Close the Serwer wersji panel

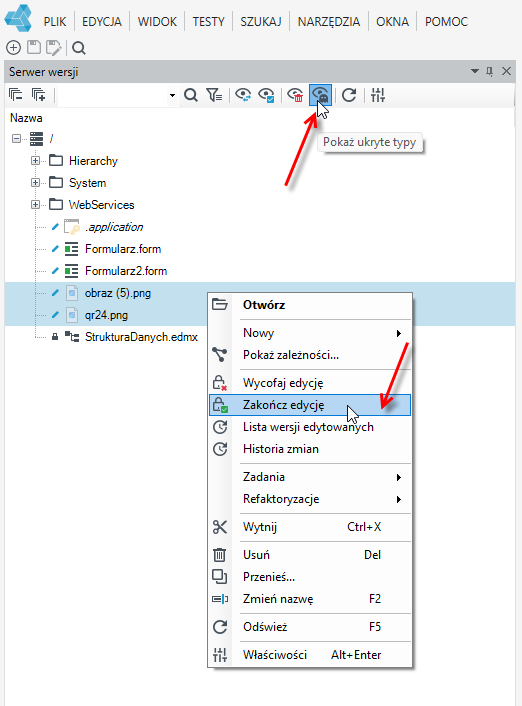click(x=506, y=71)
